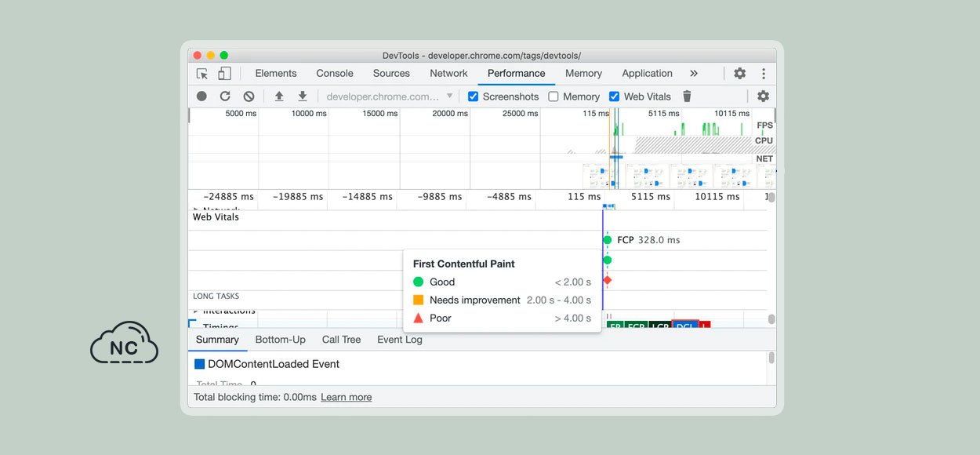Open the three-dot customize DevTools menu

[x=763, y=74]
